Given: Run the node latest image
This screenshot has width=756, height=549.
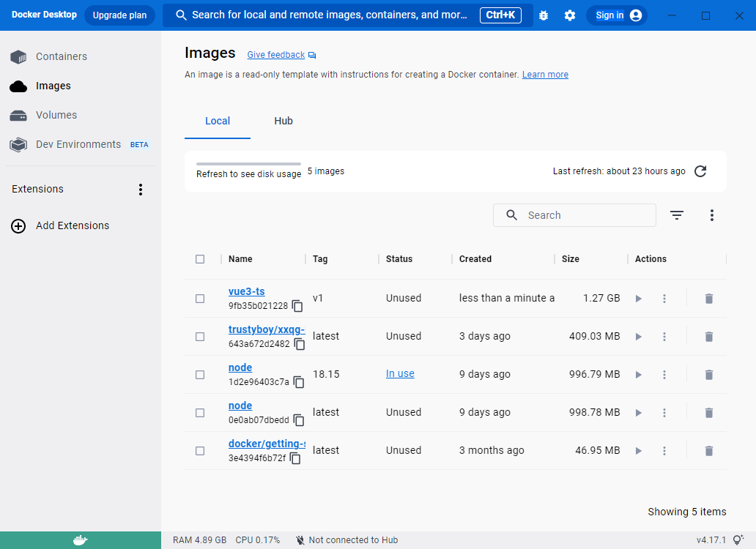Looking at the screenshot, I should tap(638, 413).
